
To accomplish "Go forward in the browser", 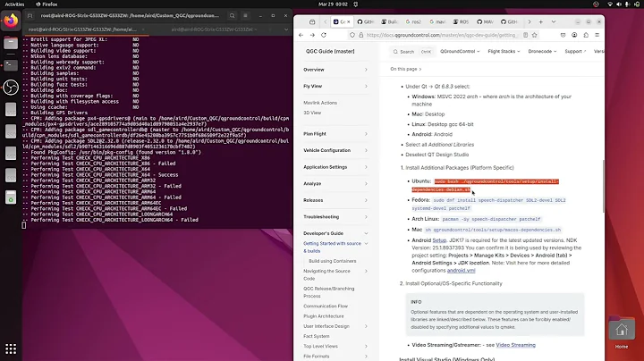I will tap(312, 35).
